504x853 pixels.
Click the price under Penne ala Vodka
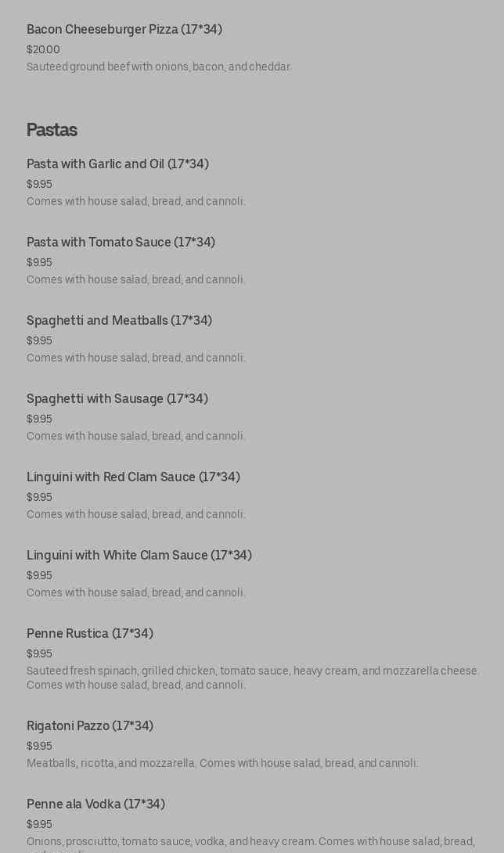[39, 825]
